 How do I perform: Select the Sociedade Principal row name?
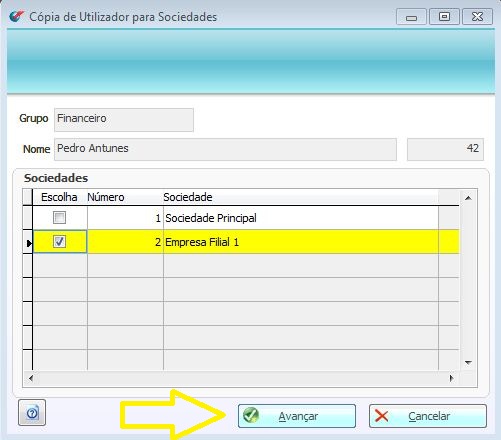tap(211, 218)
